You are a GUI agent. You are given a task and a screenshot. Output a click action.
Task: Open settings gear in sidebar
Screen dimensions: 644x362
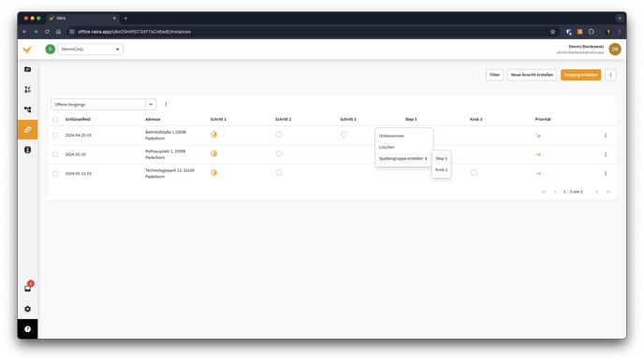(x=27, y=309)
